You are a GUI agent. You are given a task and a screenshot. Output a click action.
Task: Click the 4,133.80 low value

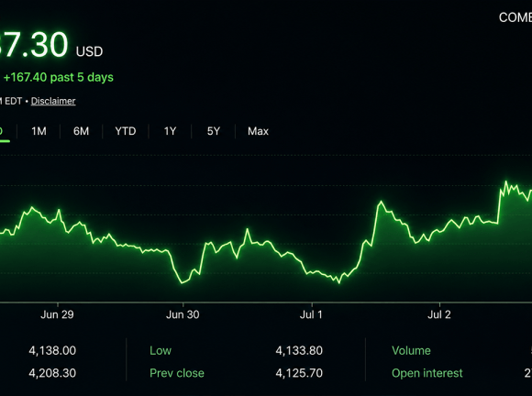pos(299,350)
